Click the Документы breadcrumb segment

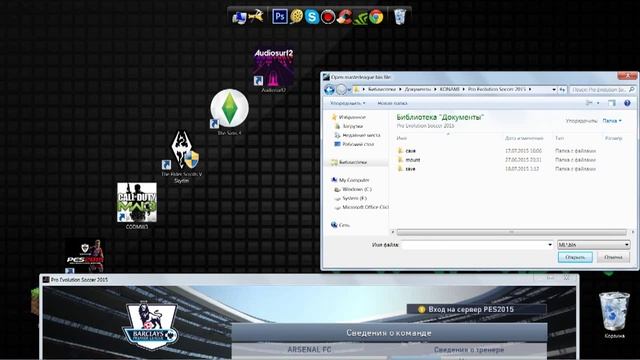coord(418,89)
